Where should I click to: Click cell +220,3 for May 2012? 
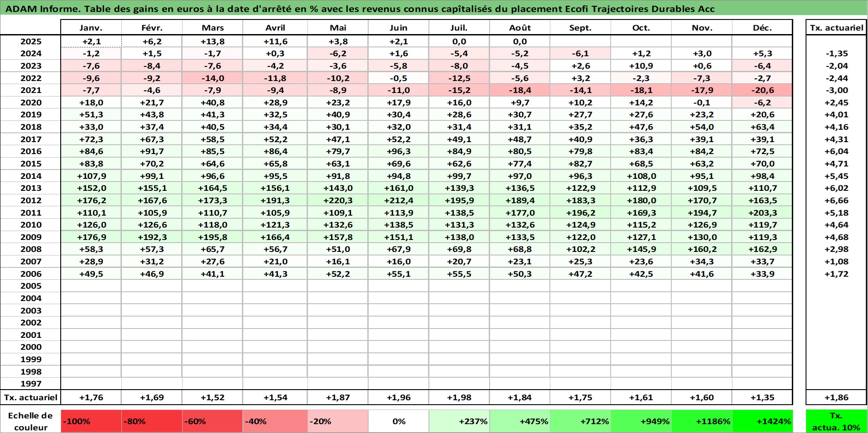pyautogui.click(x=338, y=200)
